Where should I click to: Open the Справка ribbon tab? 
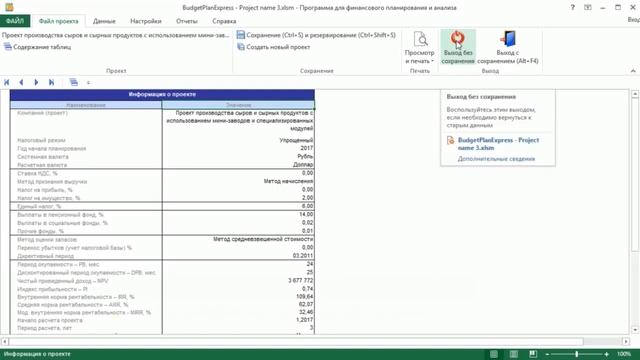[224, 21]
